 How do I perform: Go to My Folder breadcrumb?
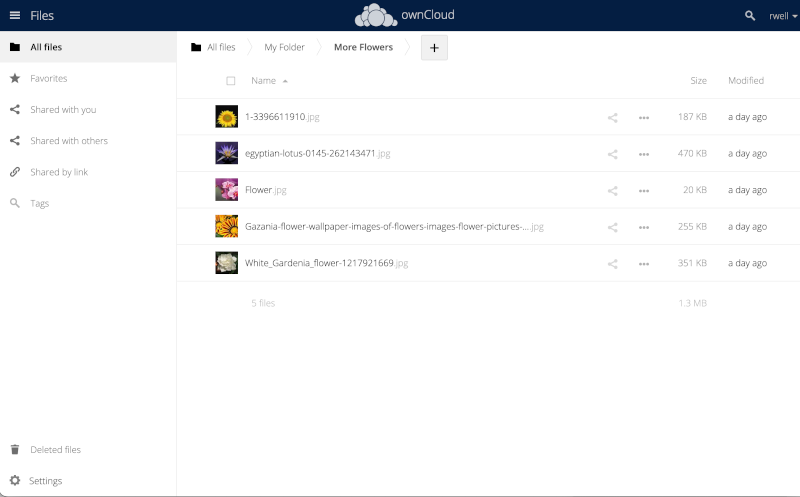[x=284, y=47]
